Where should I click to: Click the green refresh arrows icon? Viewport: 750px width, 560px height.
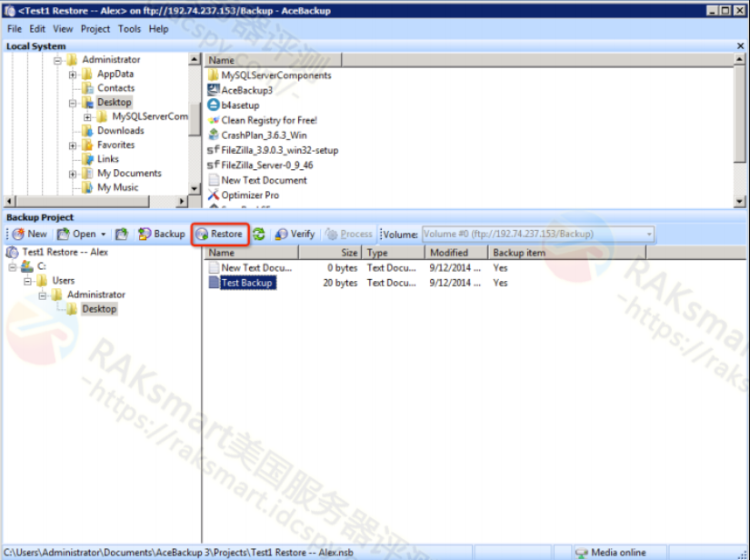coord(259,234)
